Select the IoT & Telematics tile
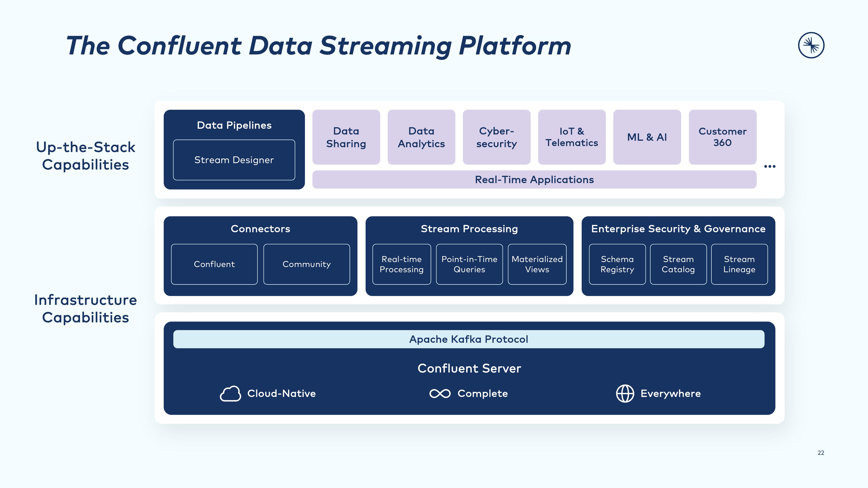The image size is (868, 488). click(x=572, y=137)
